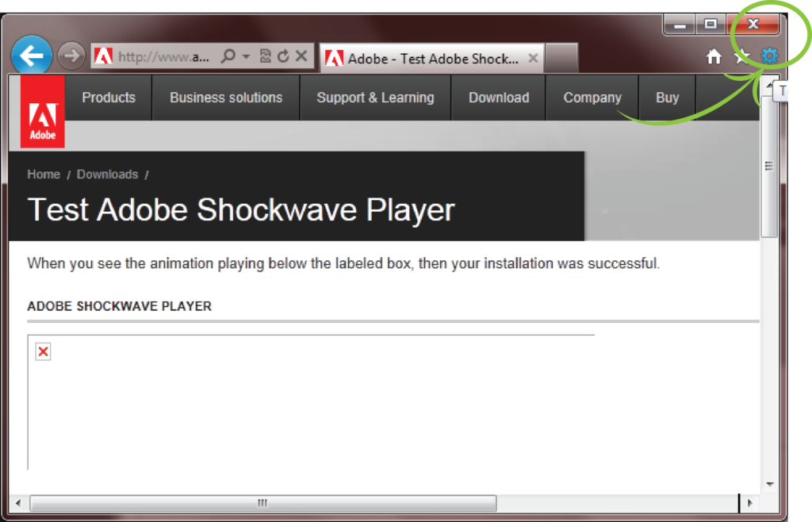The height and width of the screenshot is (522, 812).
Task: Toggle Compatibility View in the address bar
Action: click(264, 56)
